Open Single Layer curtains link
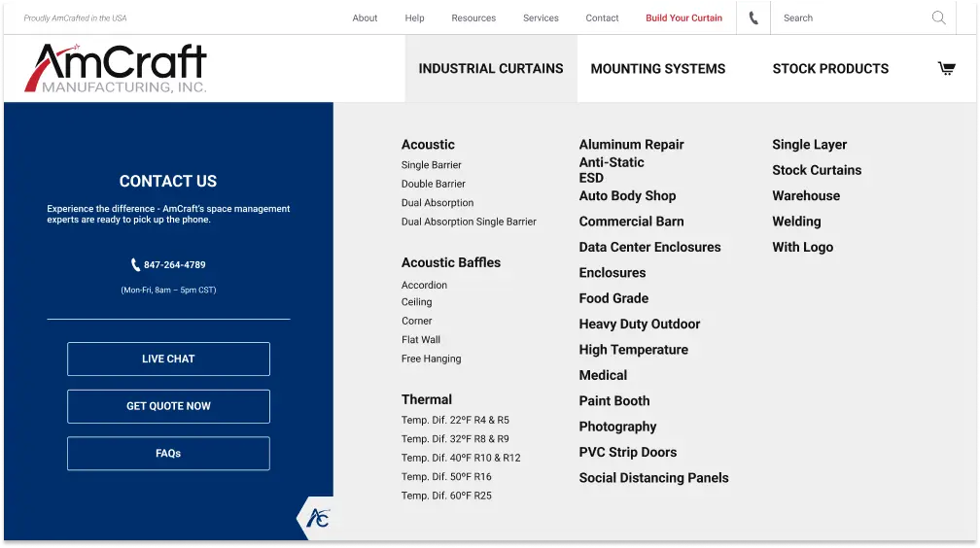The height and width of the screenshot is (548, 980). [809, 145]
